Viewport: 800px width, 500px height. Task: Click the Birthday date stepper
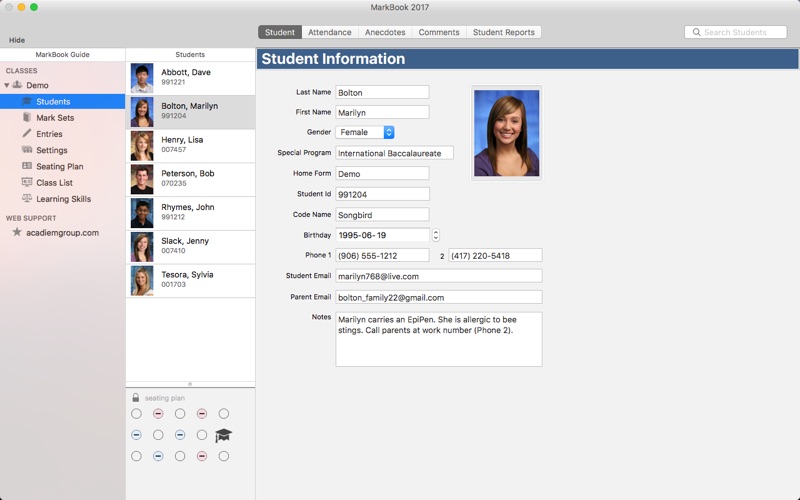(x=436, y=235)
